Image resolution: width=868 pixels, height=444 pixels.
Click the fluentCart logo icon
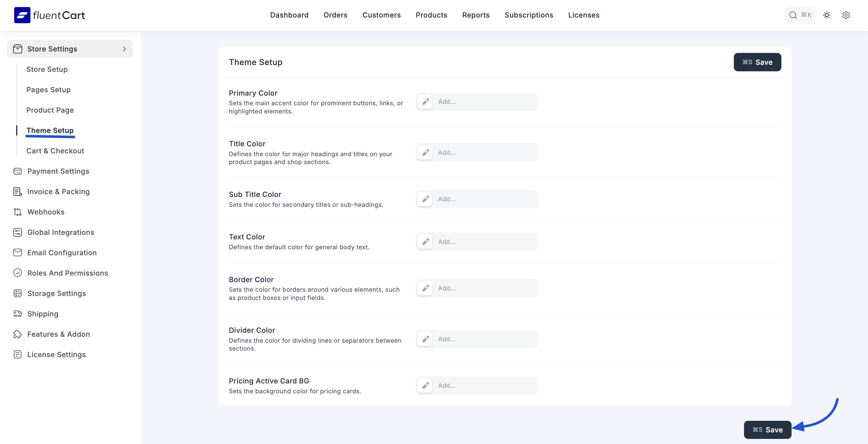click(22, 15)
